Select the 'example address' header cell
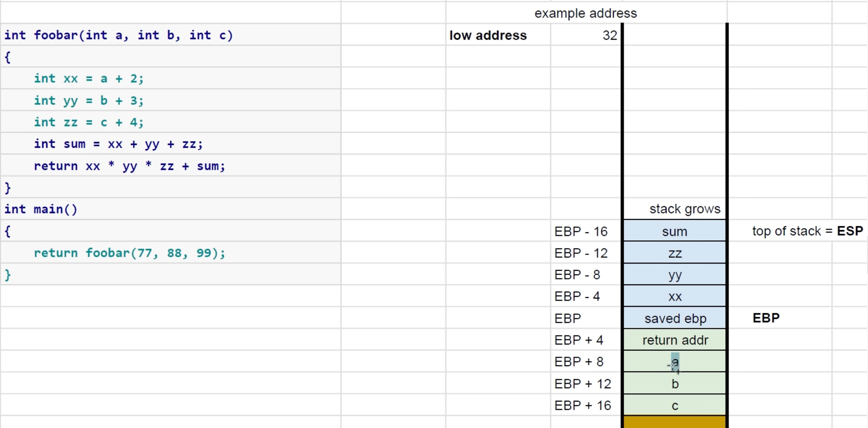The image size is (868, 428). click(x=586, y=14)
